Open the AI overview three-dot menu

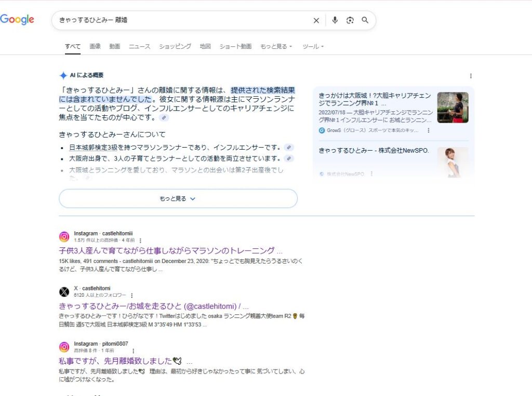471,76
